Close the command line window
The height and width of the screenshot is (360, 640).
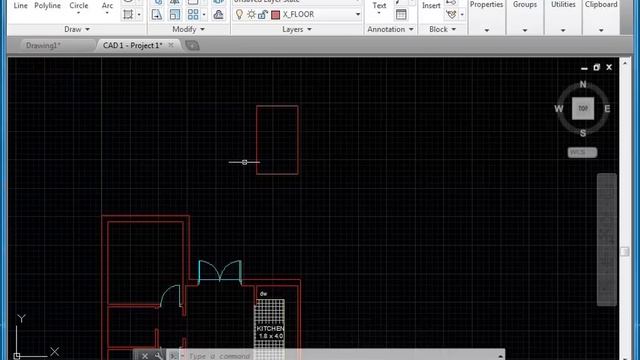144,356
